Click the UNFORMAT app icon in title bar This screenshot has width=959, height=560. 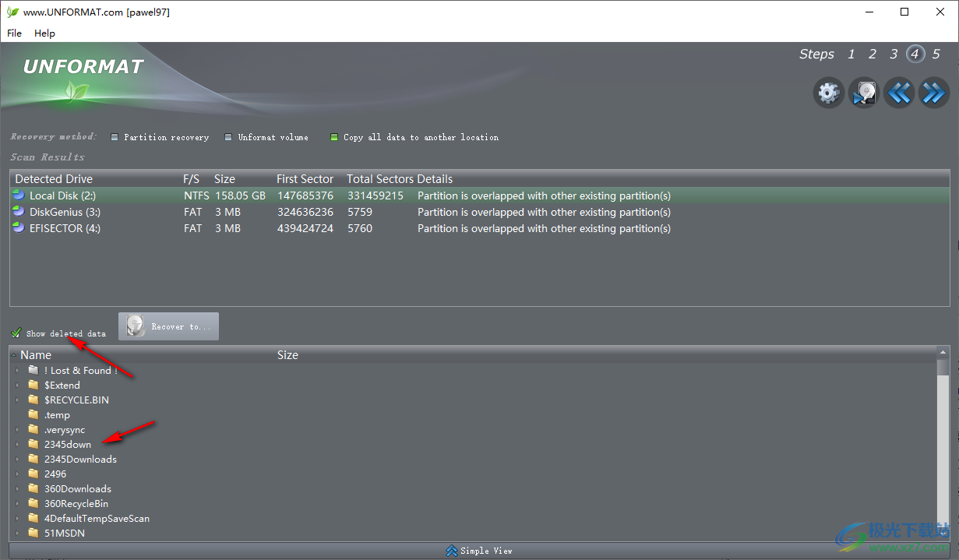[x=12, y=12]
